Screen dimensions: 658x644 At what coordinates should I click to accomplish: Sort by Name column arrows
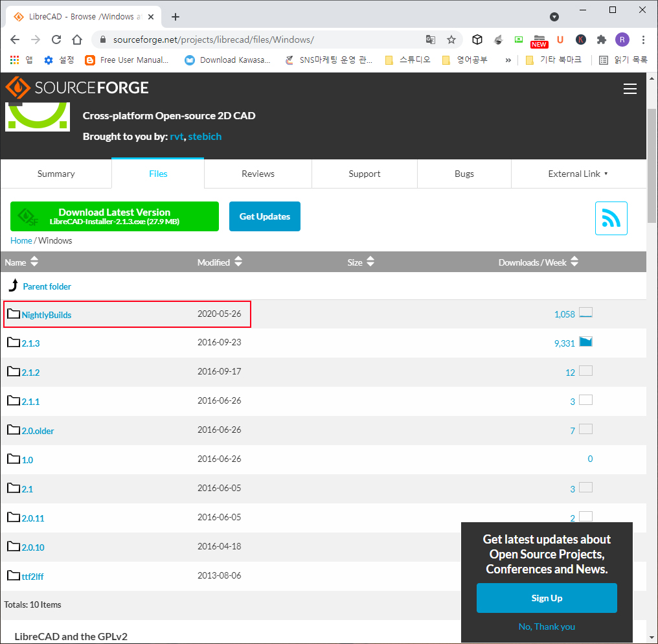tap(34, 262)
